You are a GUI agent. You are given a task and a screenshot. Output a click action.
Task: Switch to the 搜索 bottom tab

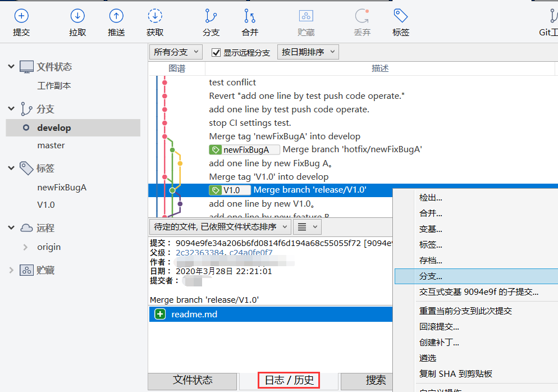[367, 380]
